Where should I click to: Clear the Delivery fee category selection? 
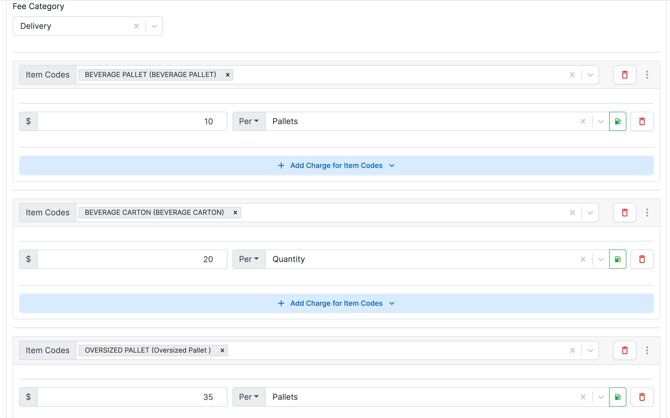[136, 26]
